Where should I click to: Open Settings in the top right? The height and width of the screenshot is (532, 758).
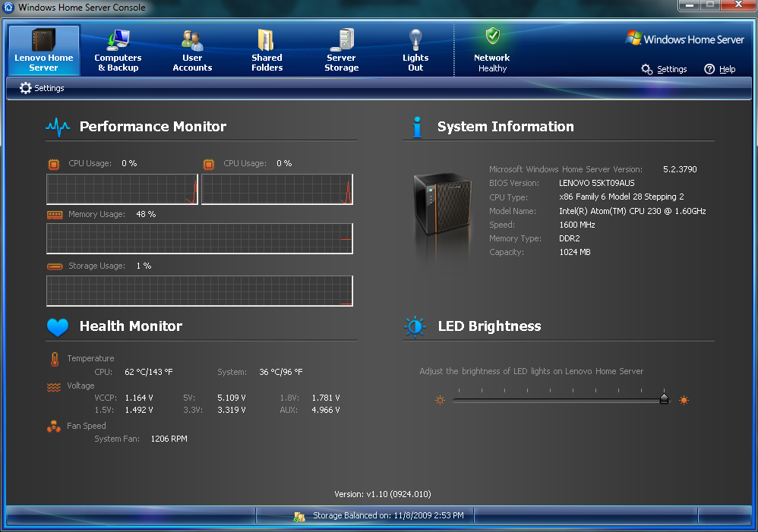coord(665,69)
